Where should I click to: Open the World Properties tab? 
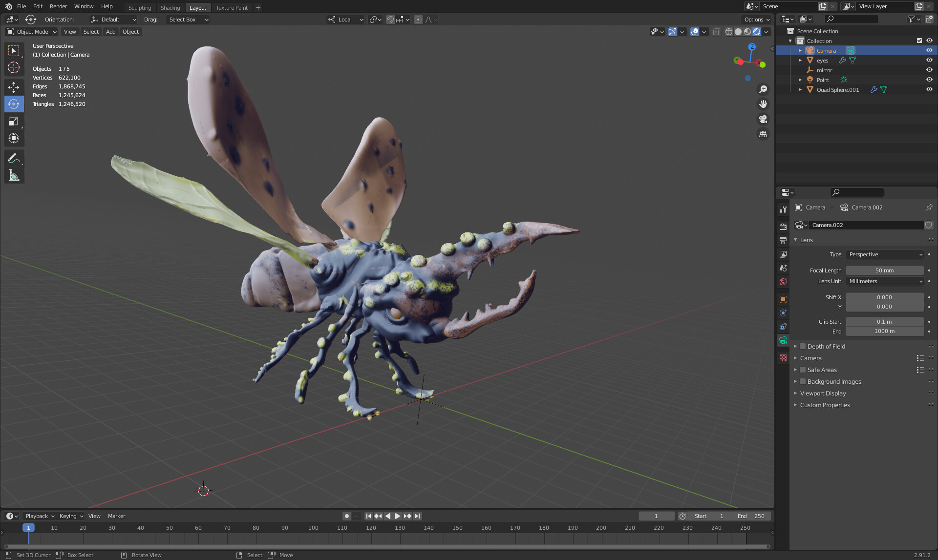tap(783, 282)
